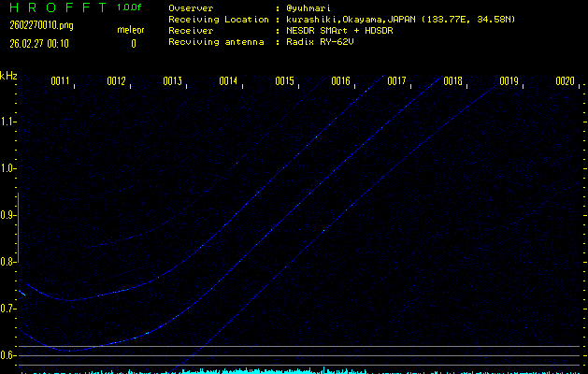Select the 0017 time marker
Screen dimensions: 588x374
pyautogui.click(x=396, y=82)
